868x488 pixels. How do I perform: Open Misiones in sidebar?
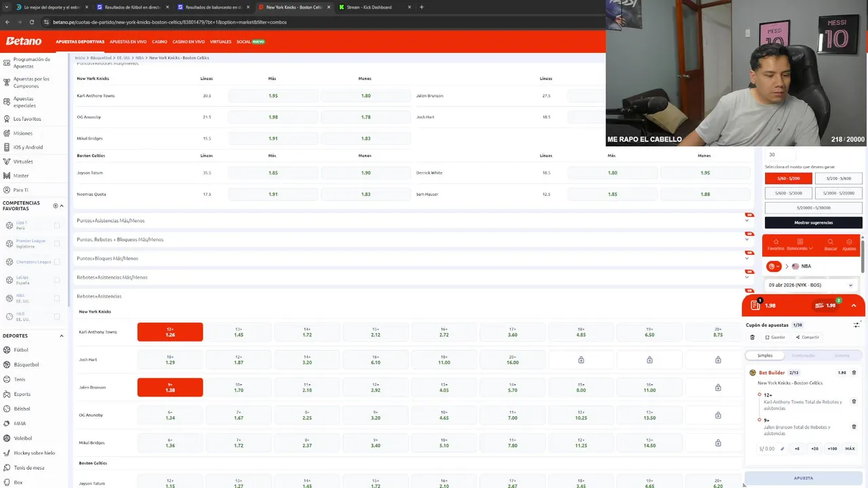click(x=22, y=133)
